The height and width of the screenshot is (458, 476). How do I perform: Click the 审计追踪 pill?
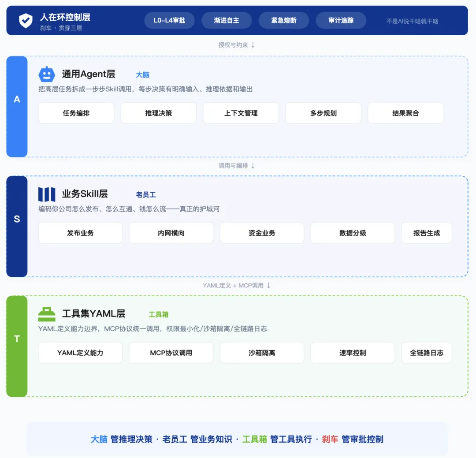click(x=341, y=20)
